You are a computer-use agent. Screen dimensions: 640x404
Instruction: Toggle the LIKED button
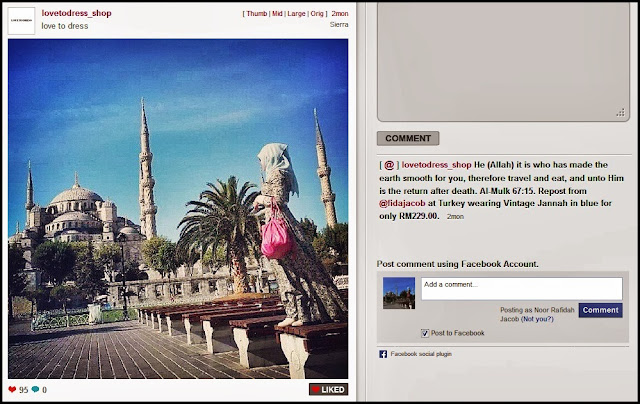coord(329,389)
